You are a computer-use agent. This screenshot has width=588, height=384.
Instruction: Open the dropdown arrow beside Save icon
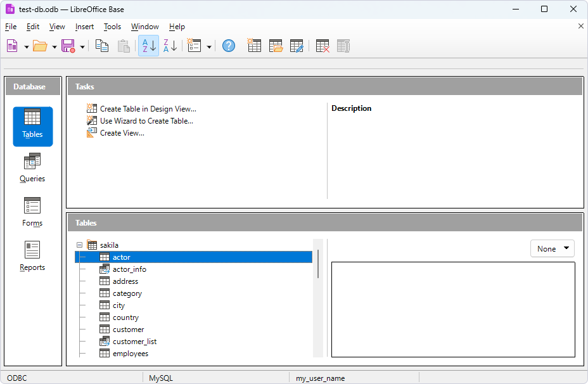point(82,46)
